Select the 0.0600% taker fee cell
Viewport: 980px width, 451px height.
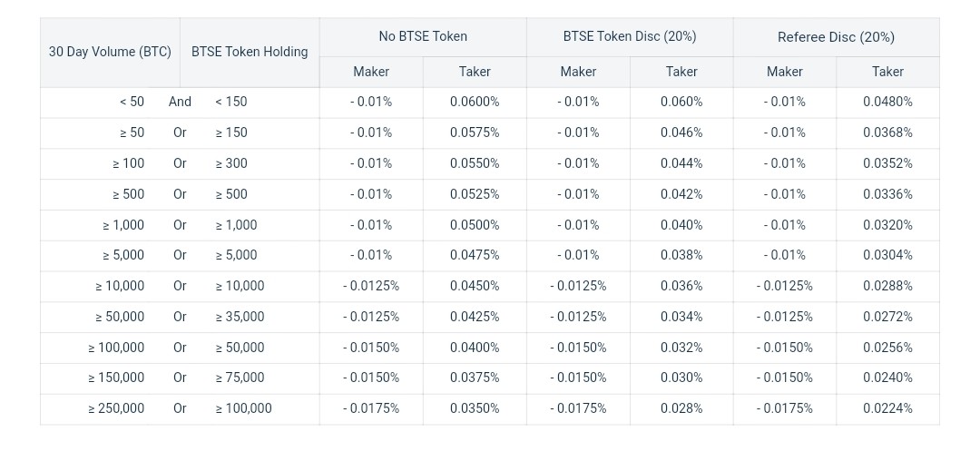click(x=475, y=102)
